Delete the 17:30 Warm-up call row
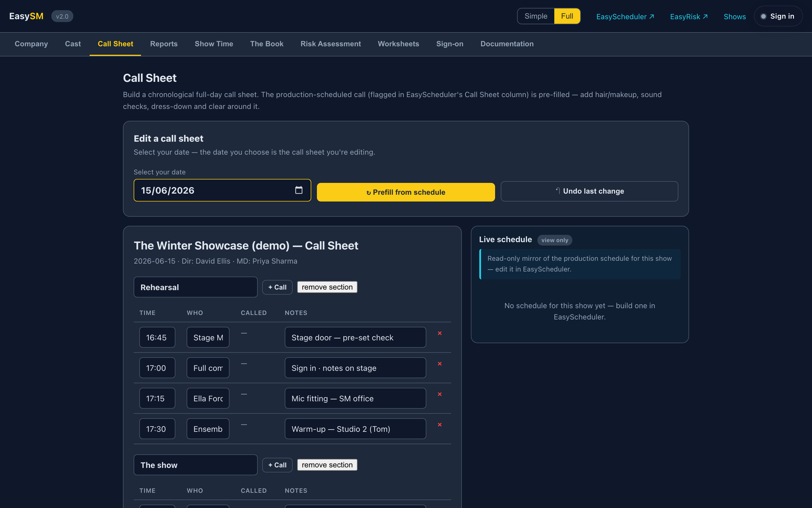The width and height of the screenshot is (812, 508). (x=440, y=425)
